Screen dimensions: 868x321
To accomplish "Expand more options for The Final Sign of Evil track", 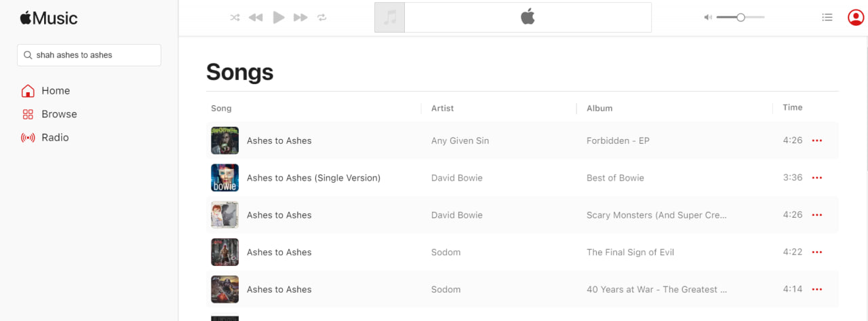I will click(817, 252).
